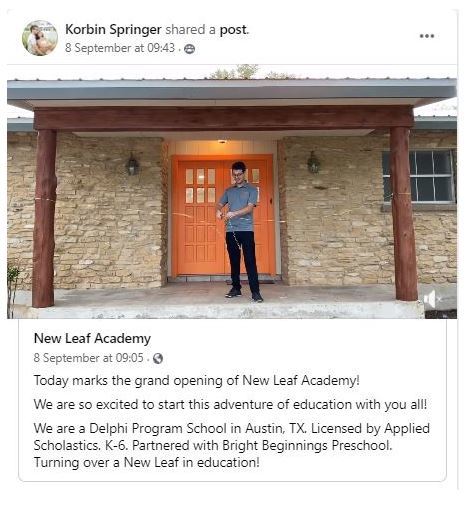Image resolution: width=466 pixels, height=507 pixels.
Task: Play the video by clicking the man
Action: click(x=241, y=231)
